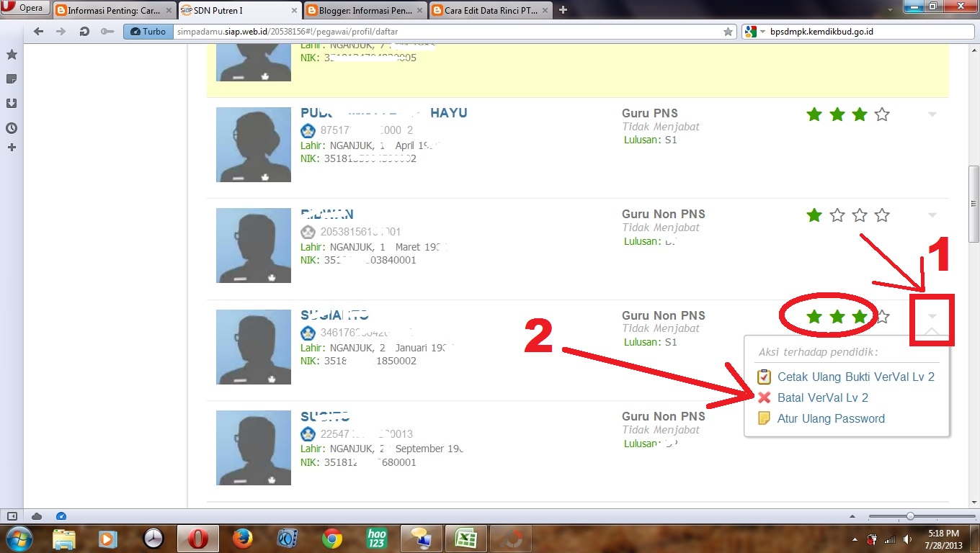Click the password manager key icon

coord(107,32)
